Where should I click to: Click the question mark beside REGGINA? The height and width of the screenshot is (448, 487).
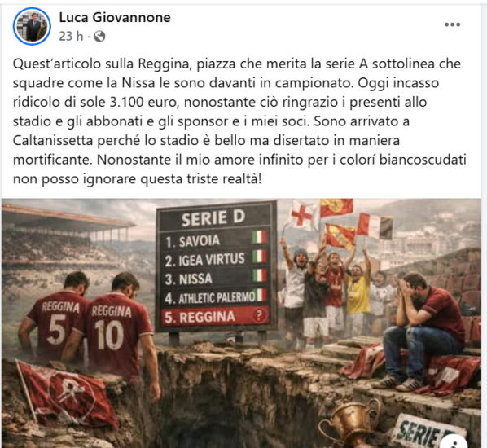259,315
